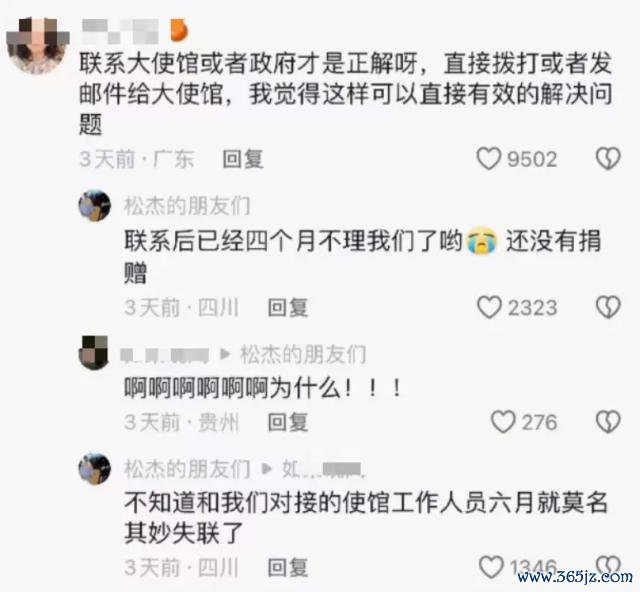
Task: Dislike the last reply from 四川
Action: point(608,565)
